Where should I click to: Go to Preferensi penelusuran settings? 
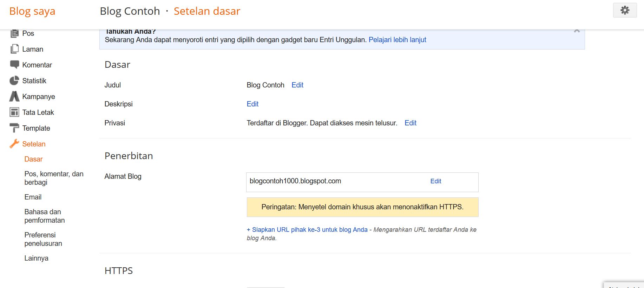43,239
